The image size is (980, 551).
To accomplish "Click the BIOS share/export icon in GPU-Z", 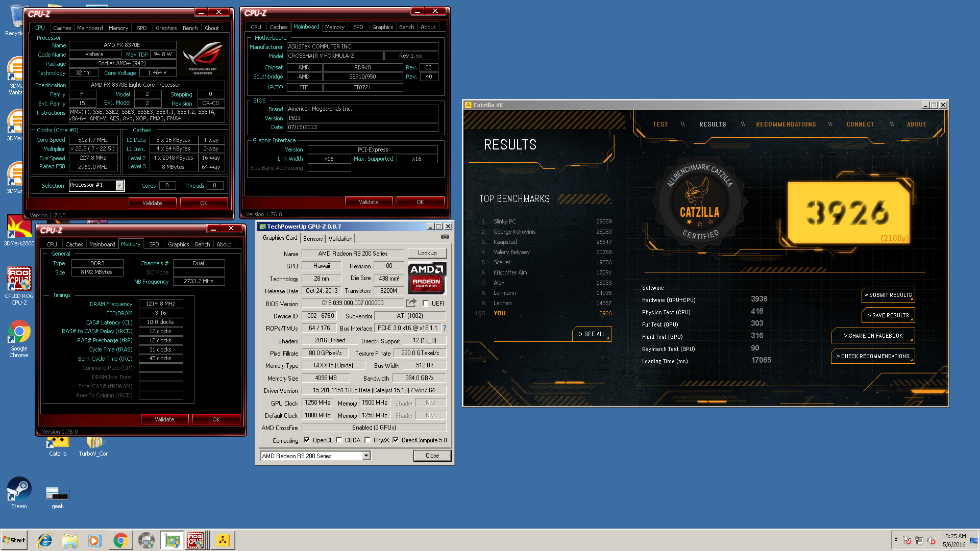I will (x=411, y=303).
